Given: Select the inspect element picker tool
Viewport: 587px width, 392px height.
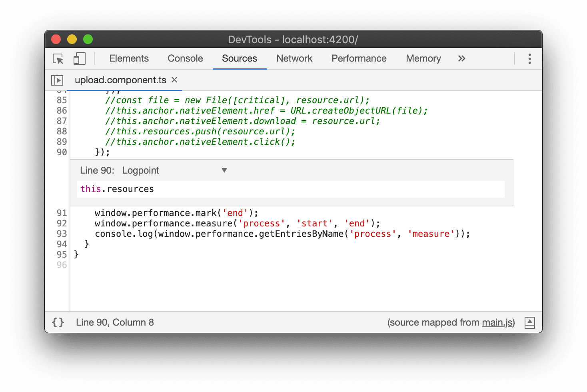Looking at the screenshot, I should [58, 58].
